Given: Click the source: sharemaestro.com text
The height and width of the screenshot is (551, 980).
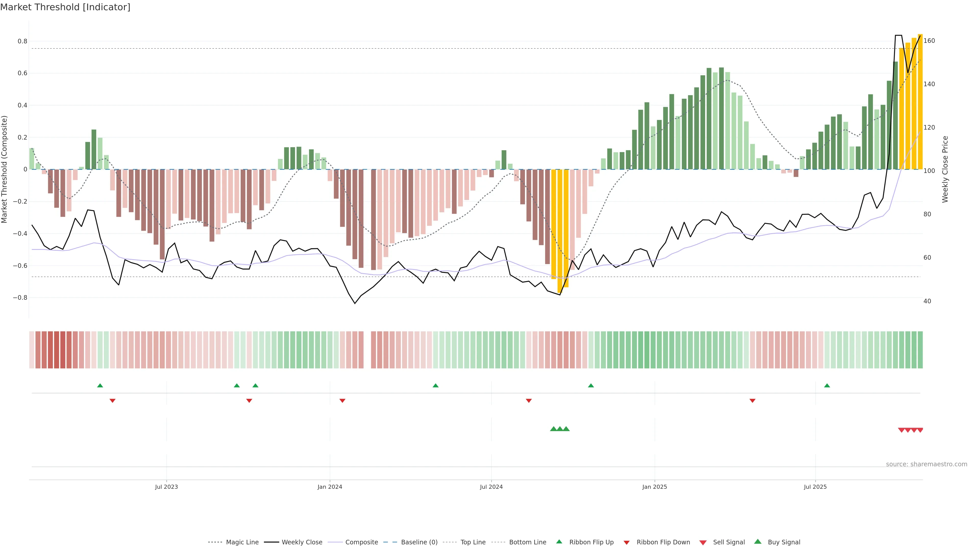Looking at the screenshot, I should click(926, 464).
